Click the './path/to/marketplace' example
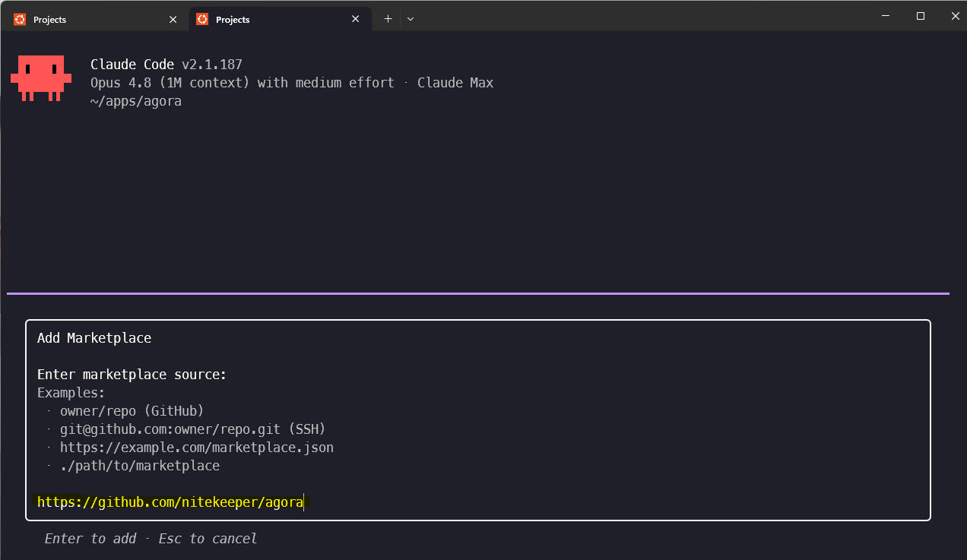This screenshot has height=560, width=967. coord(140,466)
